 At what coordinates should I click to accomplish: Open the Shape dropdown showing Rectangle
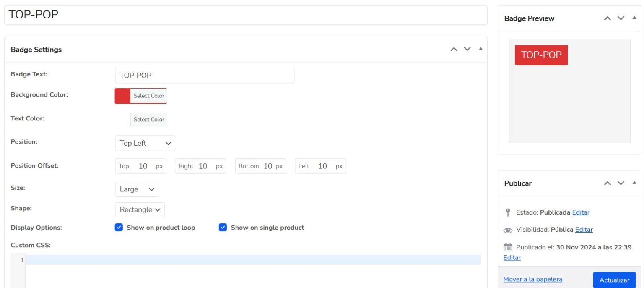(x=140, y=210)
